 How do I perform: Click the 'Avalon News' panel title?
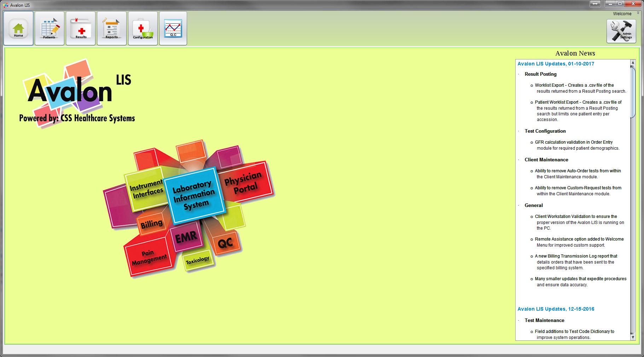point(575,53)
